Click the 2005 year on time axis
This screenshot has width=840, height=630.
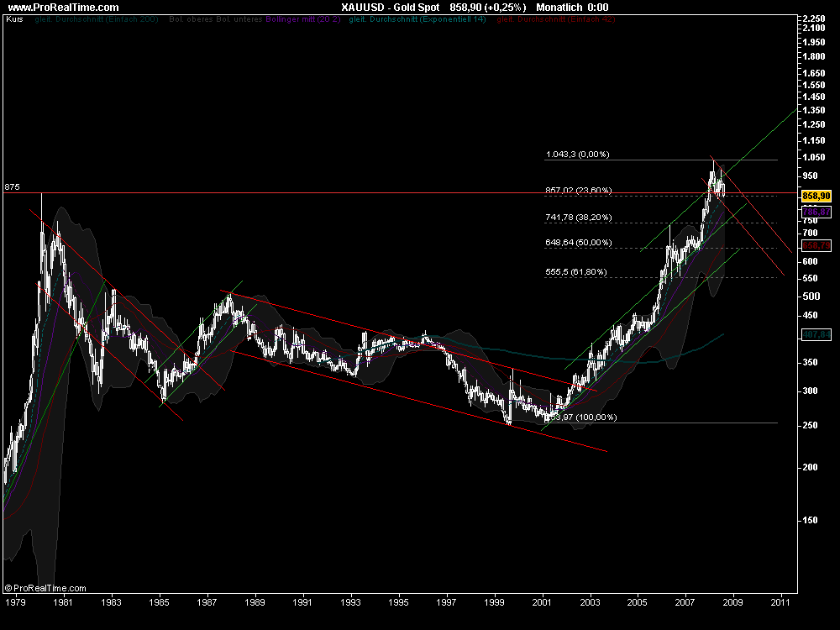[x=637, y=602]
